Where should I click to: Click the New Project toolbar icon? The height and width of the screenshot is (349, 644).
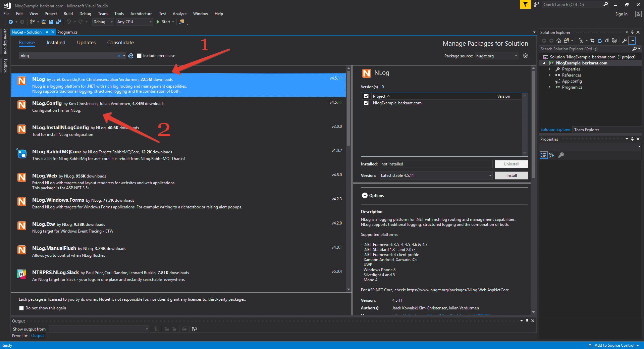pyautogui.click(x=33, y=22)
